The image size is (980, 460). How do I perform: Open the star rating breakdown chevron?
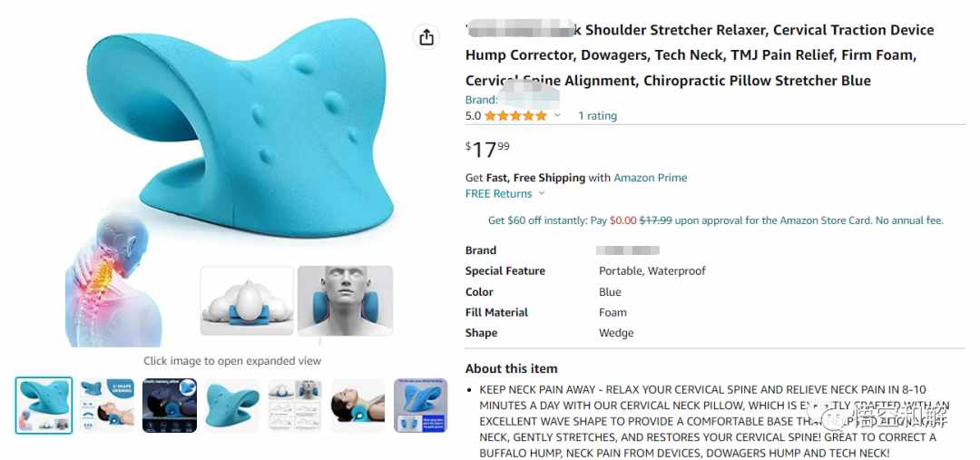point(557,115)
